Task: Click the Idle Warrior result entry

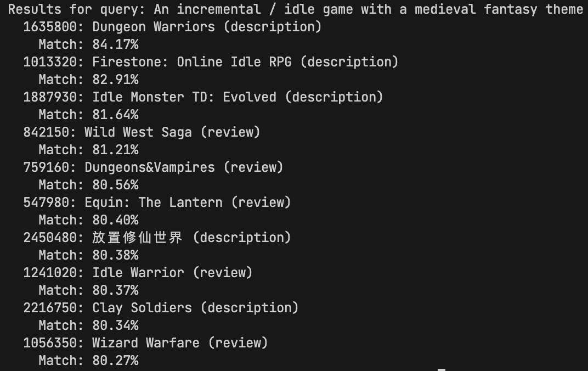Action: 138,273
